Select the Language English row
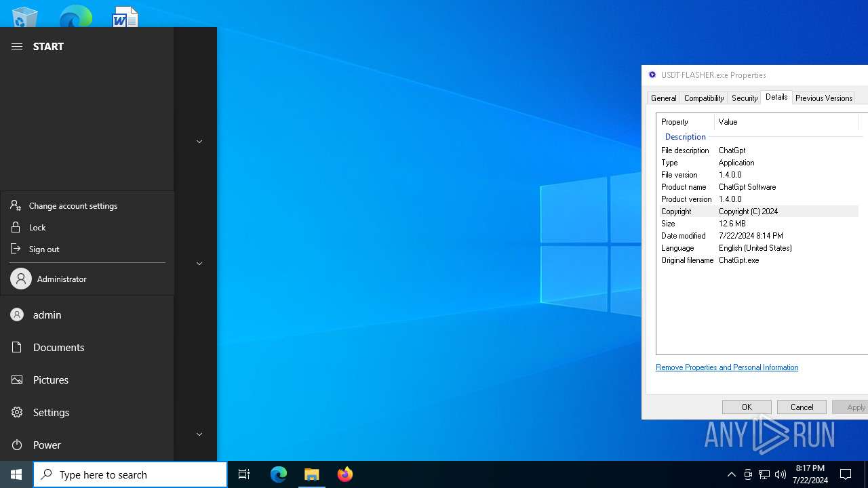The image size is (868, 488). [x=758, y=248]
